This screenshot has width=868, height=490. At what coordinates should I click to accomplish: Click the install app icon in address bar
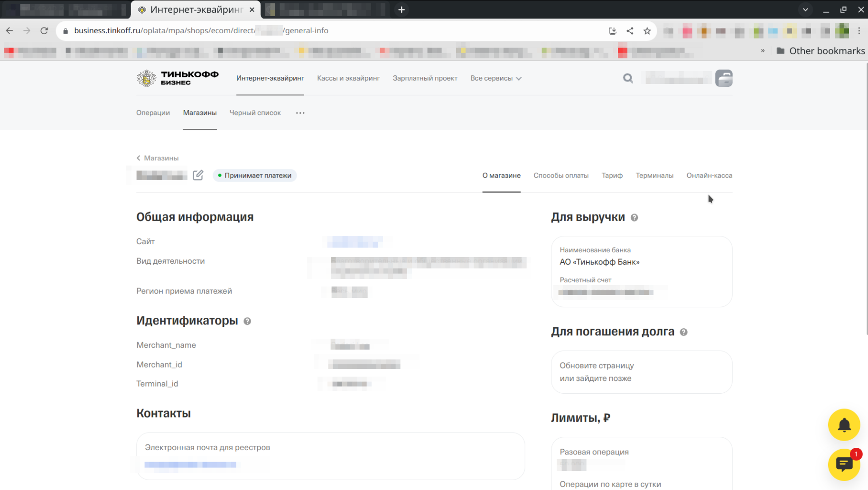pyautogui.click(x=612, y=31)
